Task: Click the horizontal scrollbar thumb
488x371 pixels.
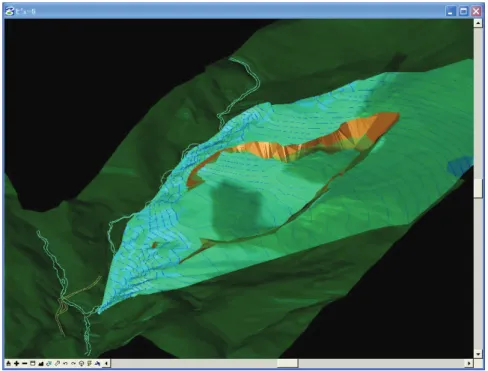Action: (287, 363)
